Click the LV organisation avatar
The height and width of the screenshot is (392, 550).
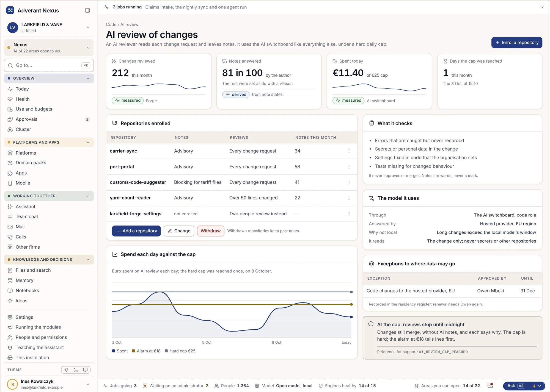pyautogui.click(x=13, y=27)
